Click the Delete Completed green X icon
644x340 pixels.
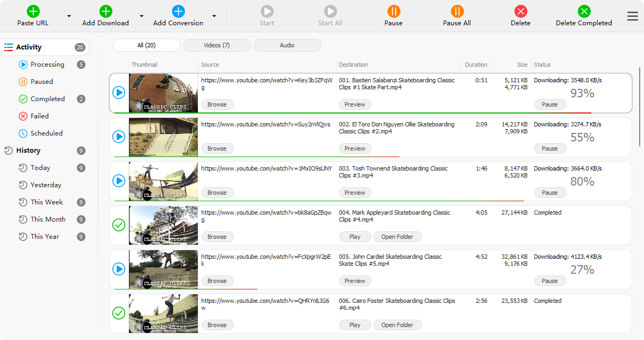tap(584, 11)
